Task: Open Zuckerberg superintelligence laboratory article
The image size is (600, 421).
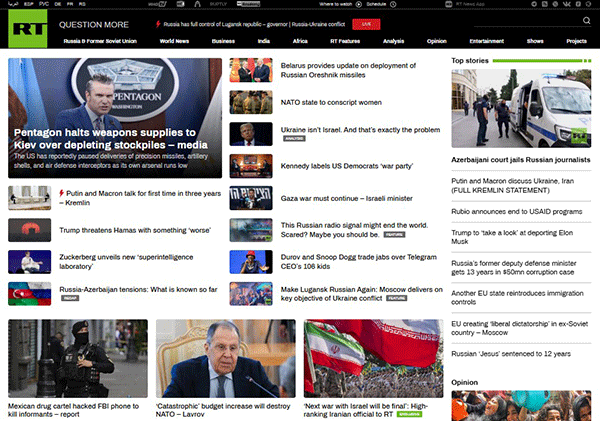Action: coord(126,262)
